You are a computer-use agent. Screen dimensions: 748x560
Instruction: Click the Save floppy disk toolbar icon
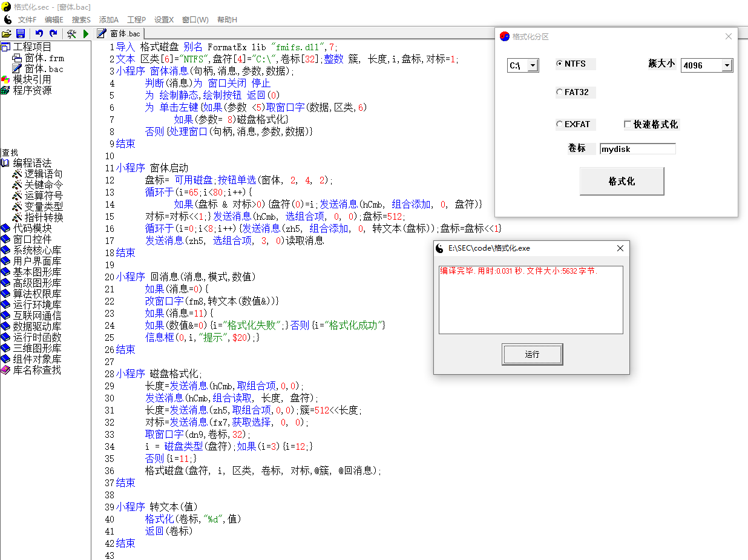coord(21,34)
